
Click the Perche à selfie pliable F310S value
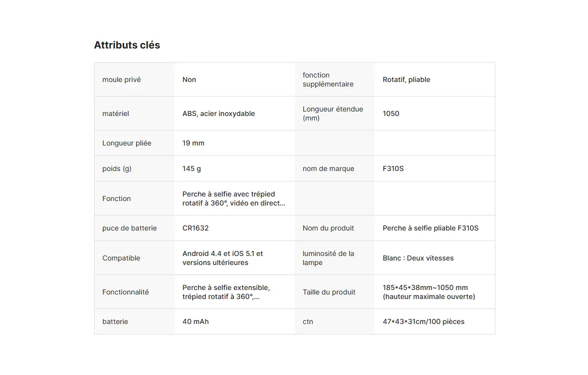[430, 228]
